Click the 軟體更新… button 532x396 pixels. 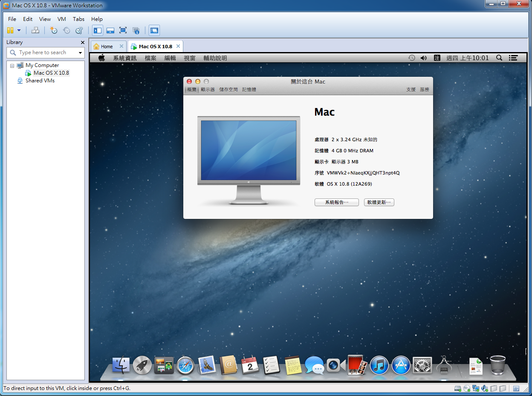[379, 202]
